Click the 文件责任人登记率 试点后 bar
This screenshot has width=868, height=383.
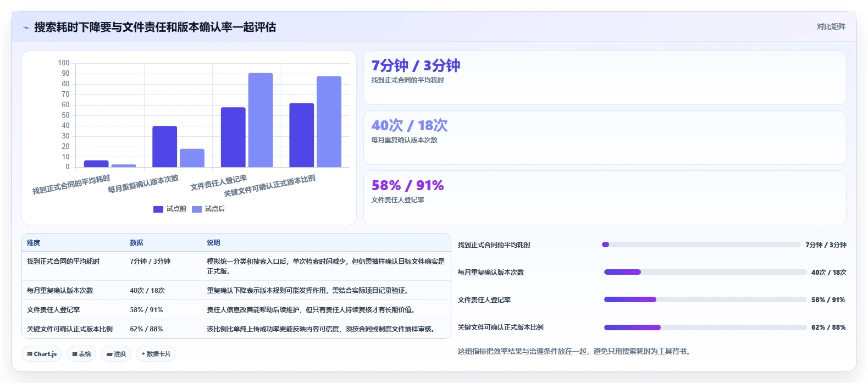(261, 120)
